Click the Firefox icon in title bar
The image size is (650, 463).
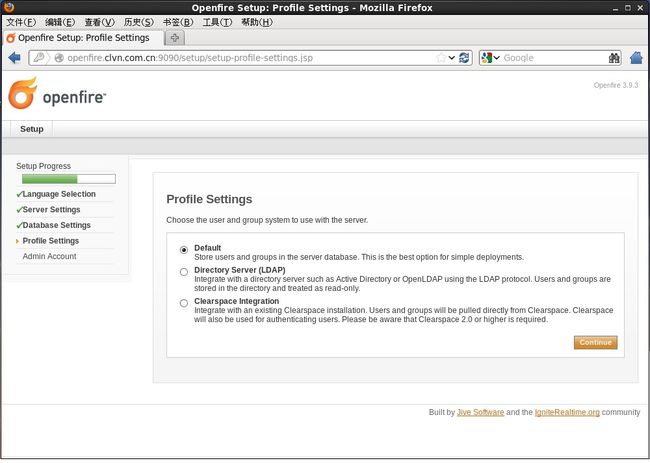(x=8, y=7)
